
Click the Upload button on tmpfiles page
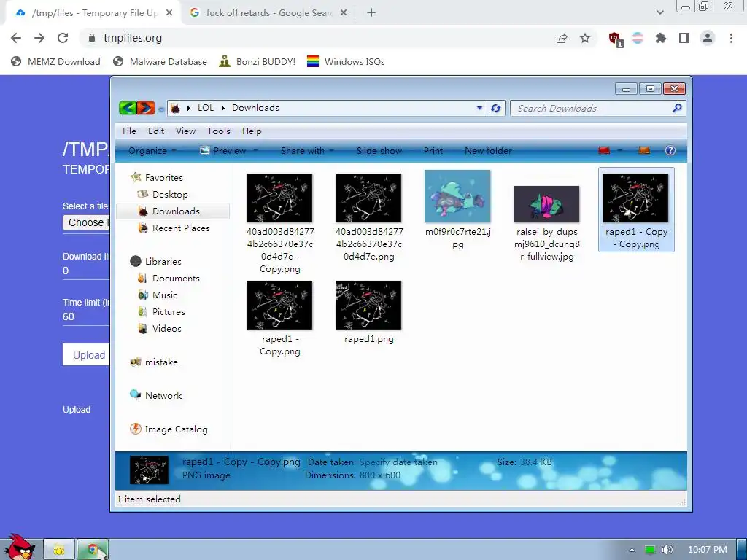(x=86, y=355)
